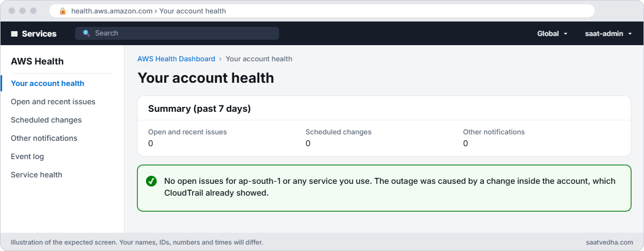
Task: Click 'Summary (past 7 days)' heading
Action: tap(200, 109)
